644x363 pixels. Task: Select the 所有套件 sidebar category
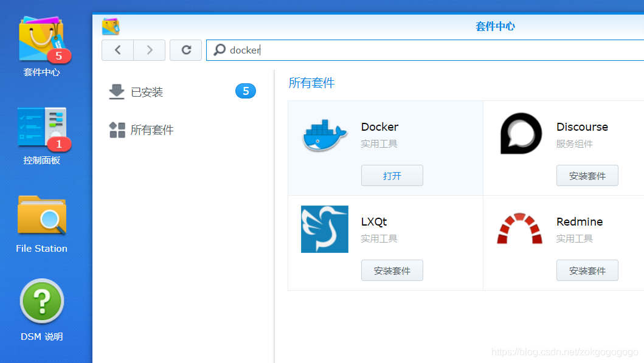tap(182, 130)
